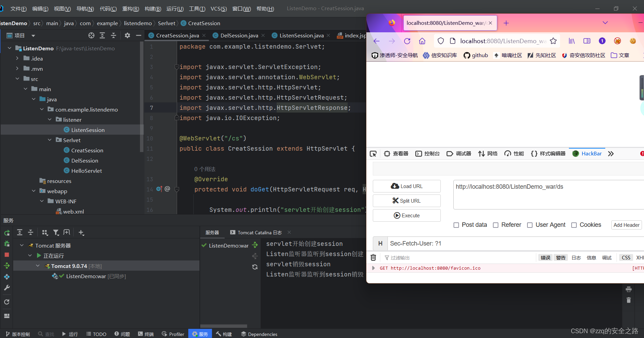Collapse the webapp folder
Viewport: 644px width, 338px height.
(x=34, y=191)
